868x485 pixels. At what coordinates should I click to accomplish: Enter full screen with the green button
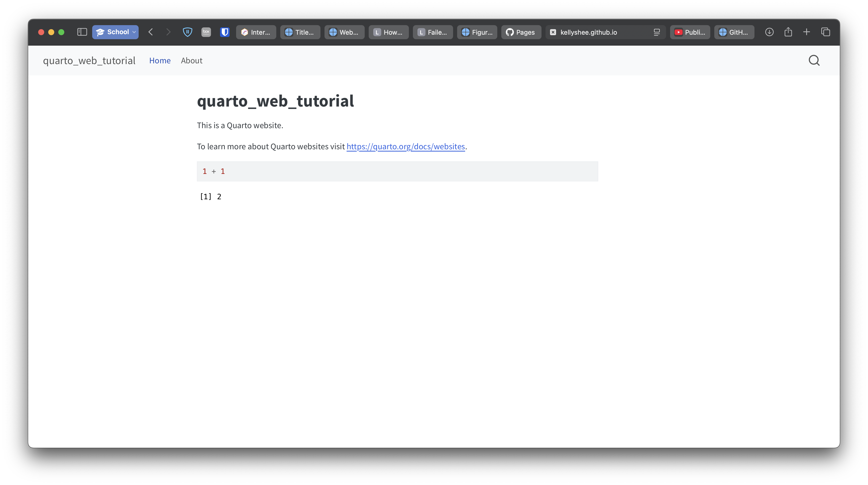coord(61,32)
